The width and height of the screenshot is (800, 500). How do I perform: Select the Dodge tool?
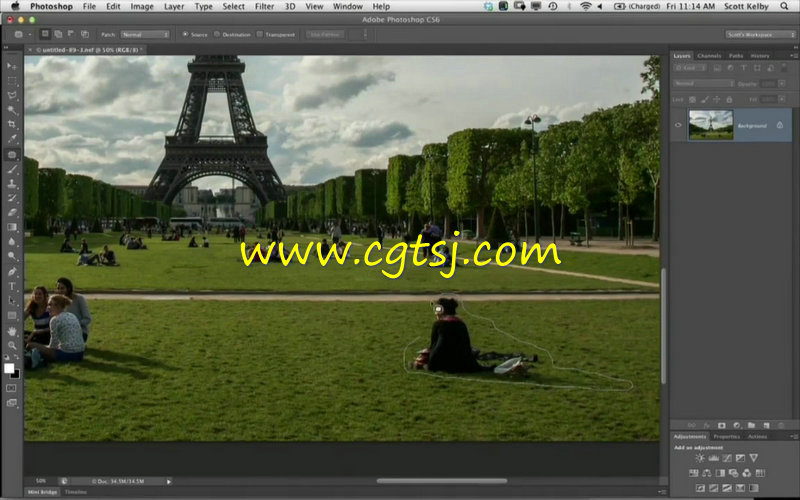12,256
